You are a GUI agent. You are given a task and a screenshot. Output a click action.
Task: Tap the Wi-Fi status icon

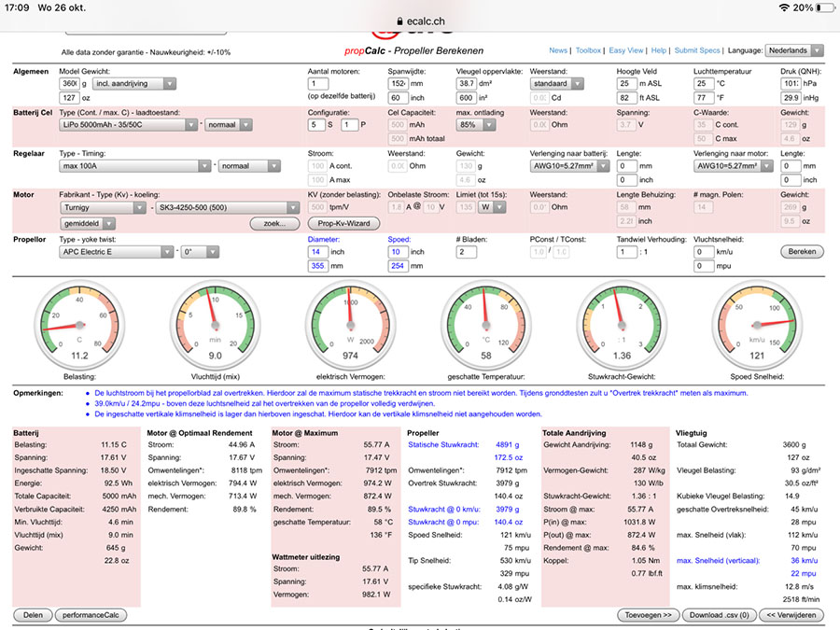(x=784, y=7)
